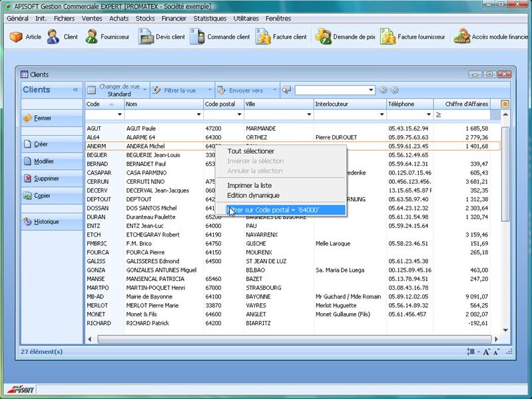This screenshot has width=532, height=399.
Task: Expand the Changer de vue dropdown
Action: pyautogui.click(x=145, y=90)
